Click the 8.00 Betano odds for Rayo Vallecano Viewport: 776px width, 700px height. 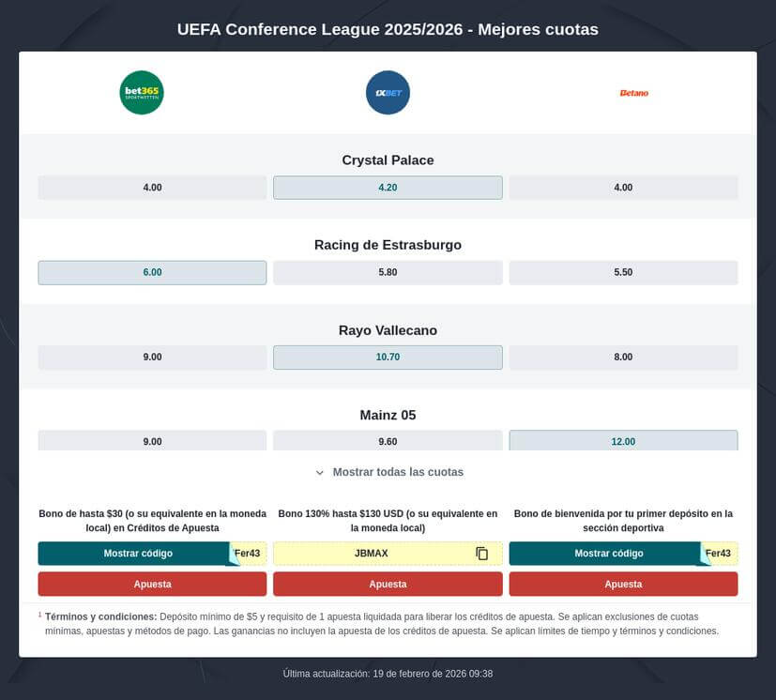coord(623,357)
